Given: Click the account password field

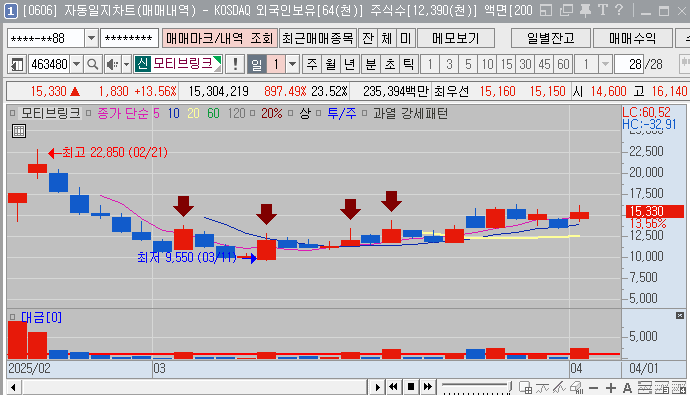Looking at the screenshot, I should [129, 38].
